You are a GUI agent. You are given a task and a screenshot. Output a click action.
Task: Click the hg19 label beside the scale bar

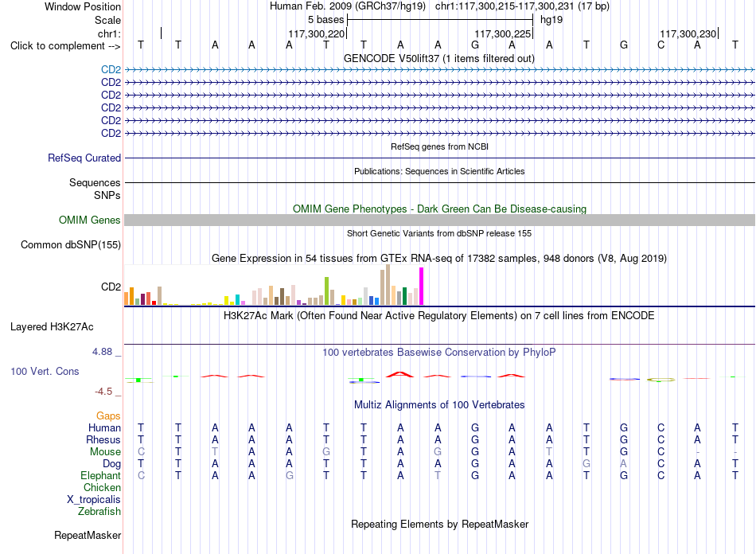[551, 20]
